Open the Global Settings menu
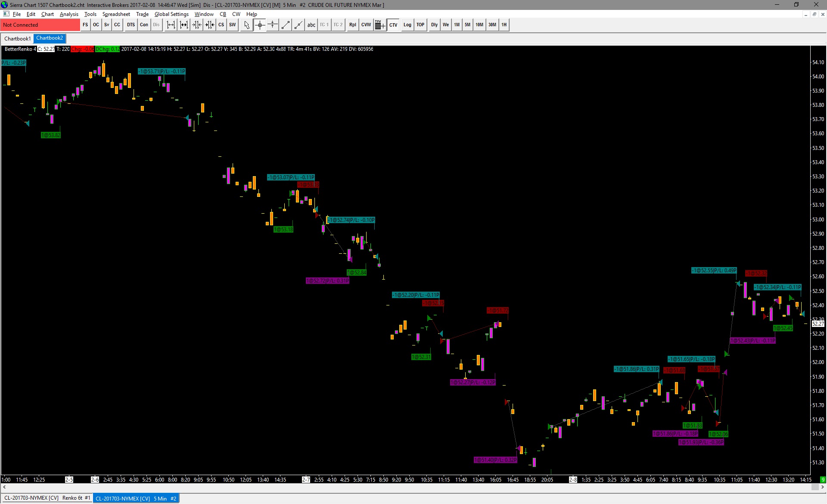This screenshot has width=827, height=504. click(171, 14)
